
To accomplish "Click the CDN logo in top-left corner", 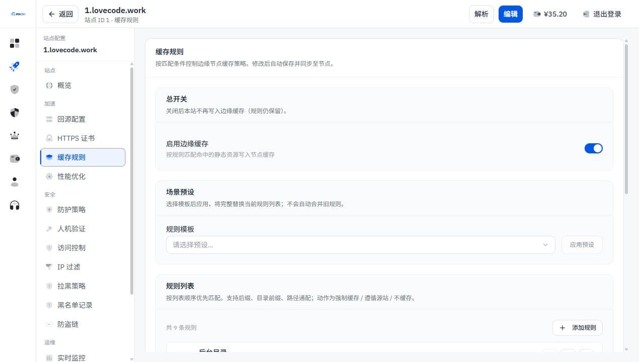I will click(x=18, y=14).
